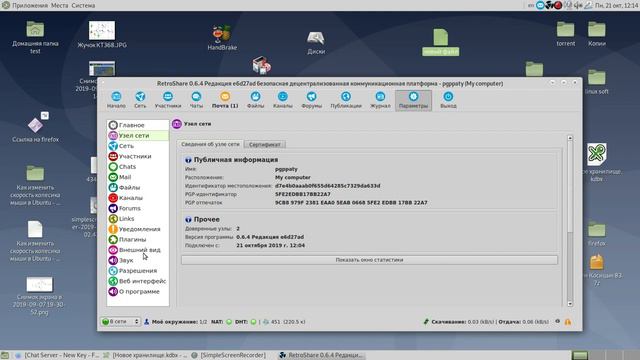This screenshot has height=360, width=640.
Task: Open the В сети status dropdown
Action: [x=120, y=322]
